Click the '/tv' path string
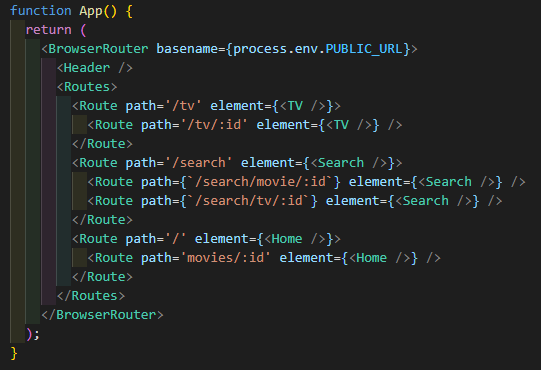Viewport: 541px width, 370px height. [183, 106]
